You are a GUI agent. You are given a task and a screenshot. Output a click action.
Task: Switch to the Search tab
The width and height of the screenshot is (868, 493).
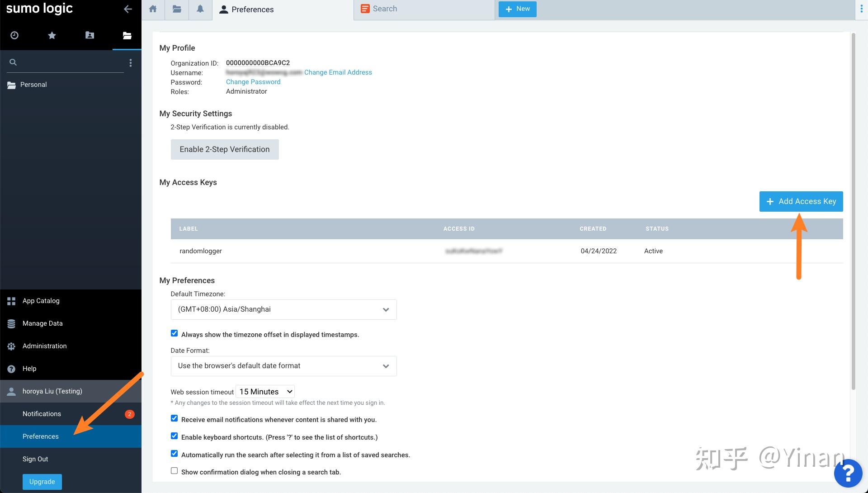point(385,9)
